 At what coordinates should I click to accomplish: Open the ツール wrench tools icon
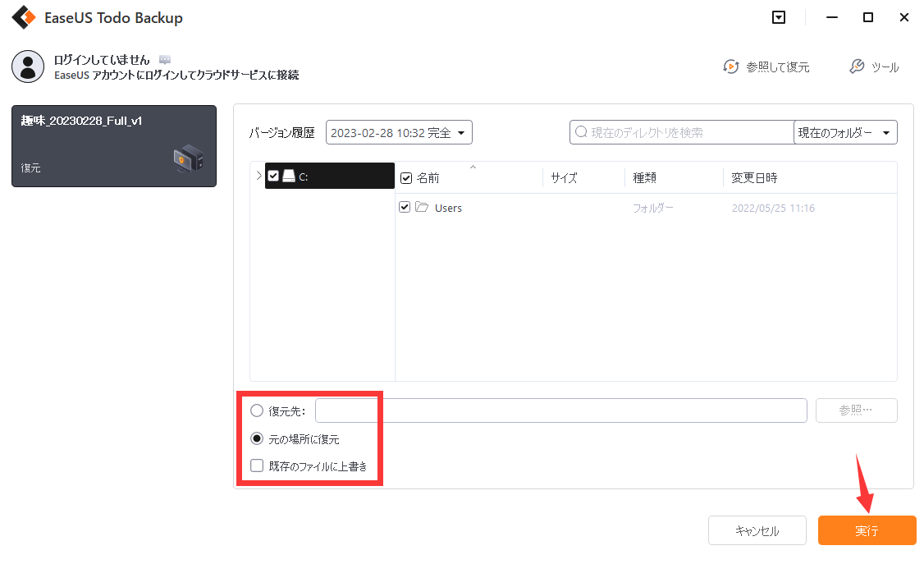tap(856, 66)
